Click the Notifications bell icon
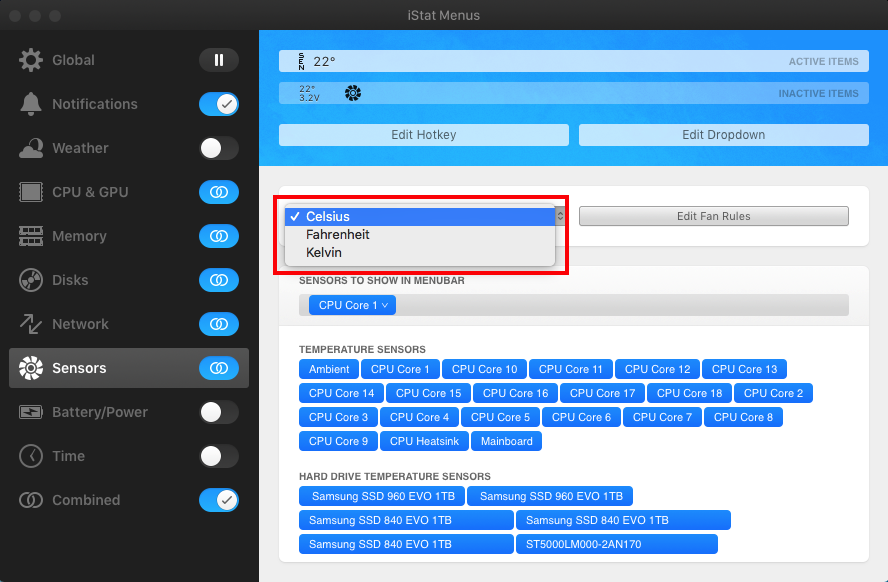This screenshot has width=888, height=582. point(31,104)
